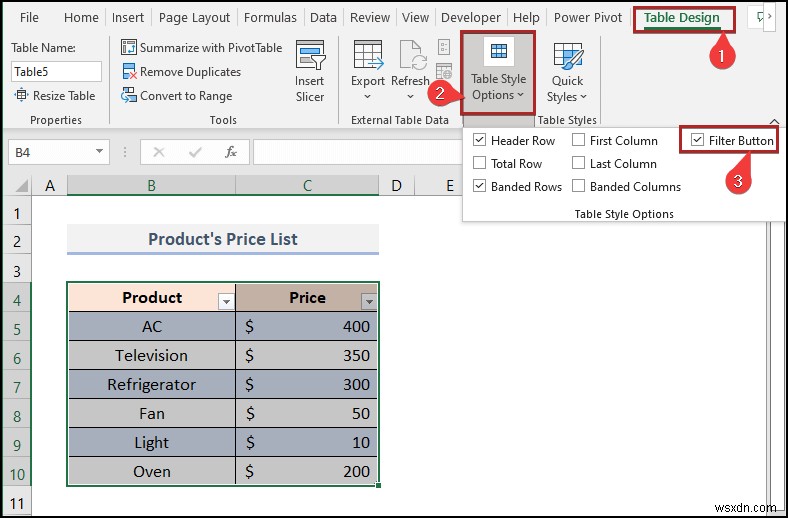Uncheck the Filter Button checkbox

tap(697, 140)
